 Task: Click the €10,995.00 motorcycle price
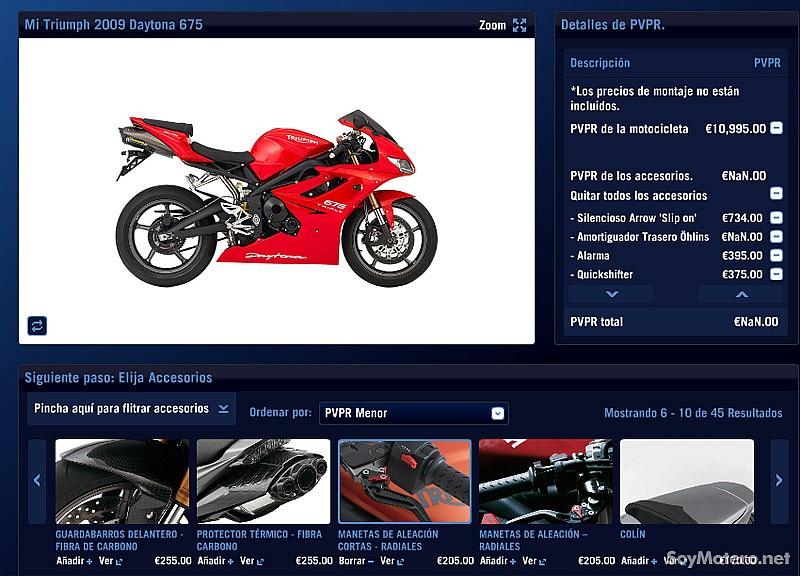point(736,129)
